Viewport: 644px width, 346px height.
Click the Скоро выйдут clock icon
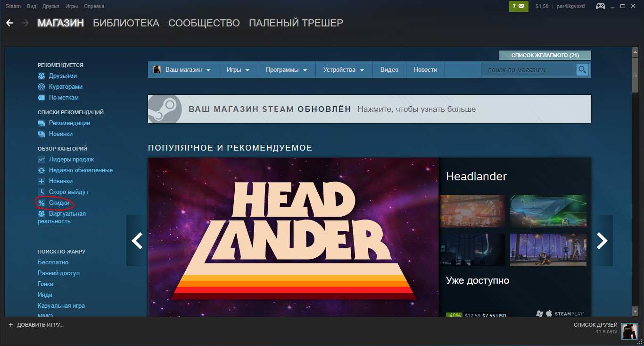pos(41,192)
